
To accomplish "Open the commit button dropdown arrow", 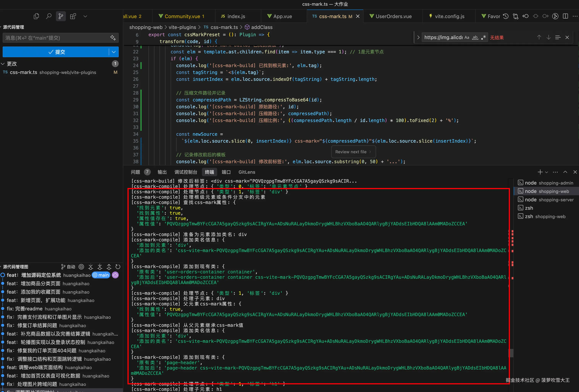I will point(114,52).
